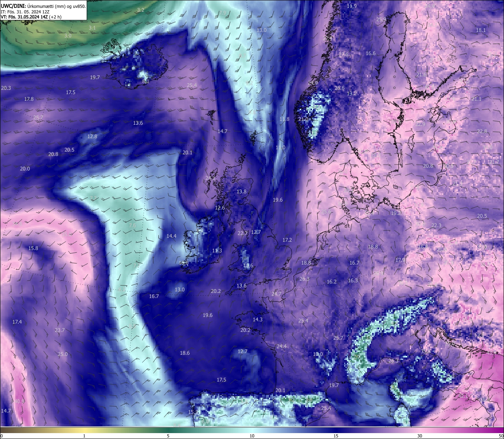
Task: Click the 16.2 value label
Action: tap(332, 282)
